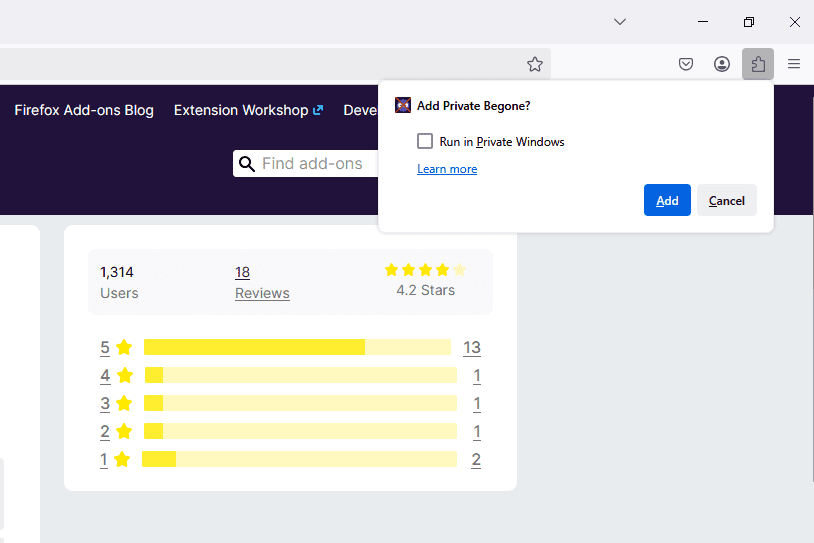Click the bookmark star icon in address bar
The width and height of the screenshot is (814, 543).
(535, 64)
